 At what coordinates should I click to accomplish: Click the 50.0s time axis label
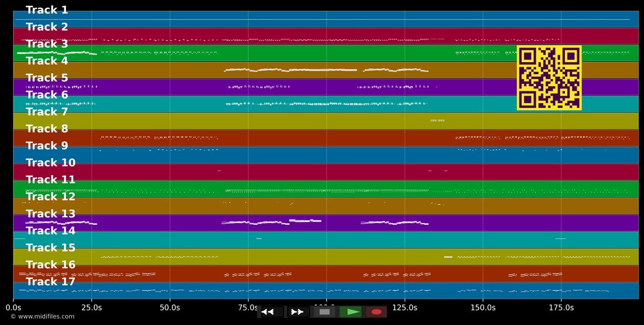[170, 308]
